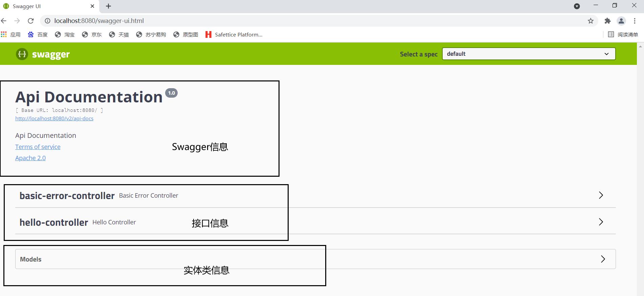Click the tab search dropdown circle icon
Image resolution: width=644 pixels, height=296 pixels.
[577, 6]
